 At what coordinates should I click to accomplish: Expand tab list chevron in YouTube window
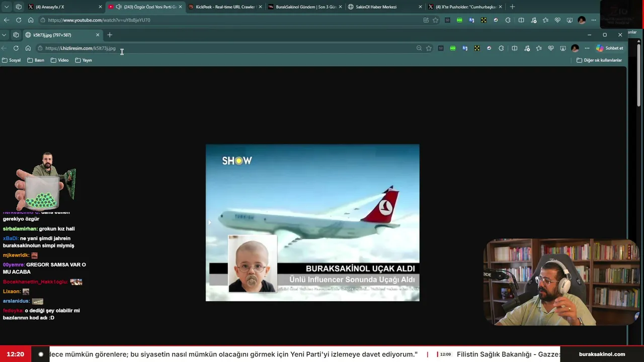pos(7,7)
